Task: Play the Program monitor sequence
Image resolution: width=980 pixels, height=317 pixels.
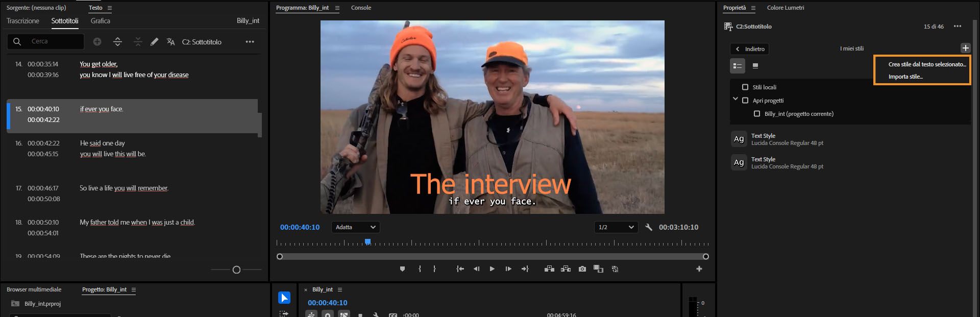Action: [492, 269]
